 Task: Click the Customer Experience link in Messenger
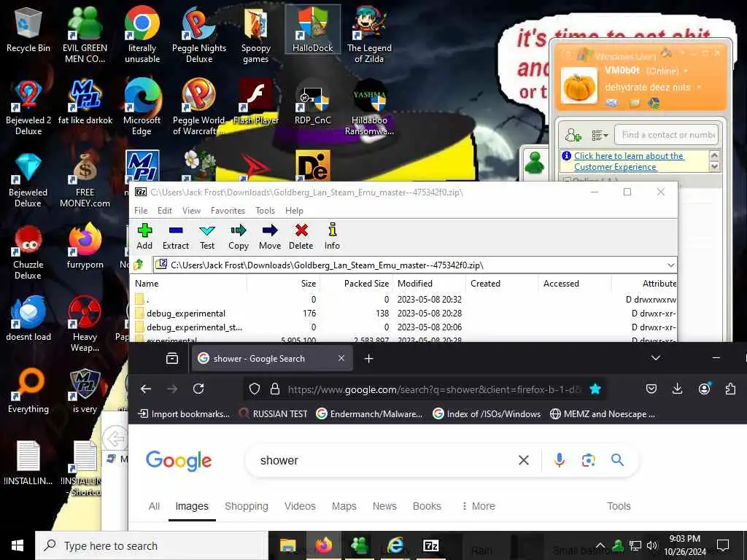(x=629, y=161)
